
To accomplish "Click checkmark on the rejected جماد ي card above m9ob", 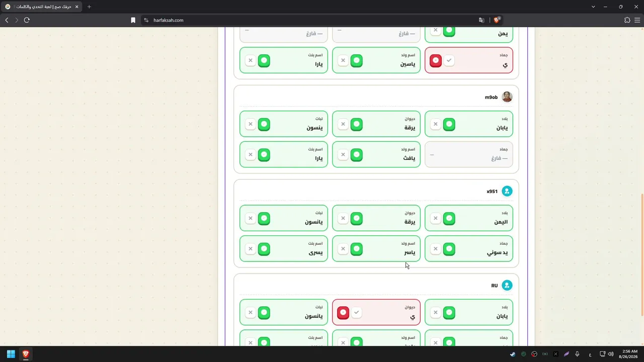I will pos(449,61).
